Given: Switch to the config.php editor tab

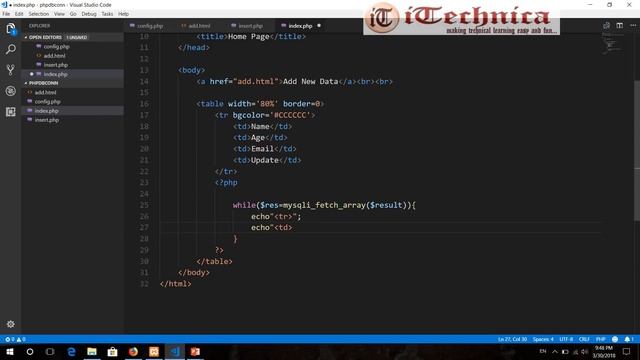Looking at the screenshot, I should point(150,26).
